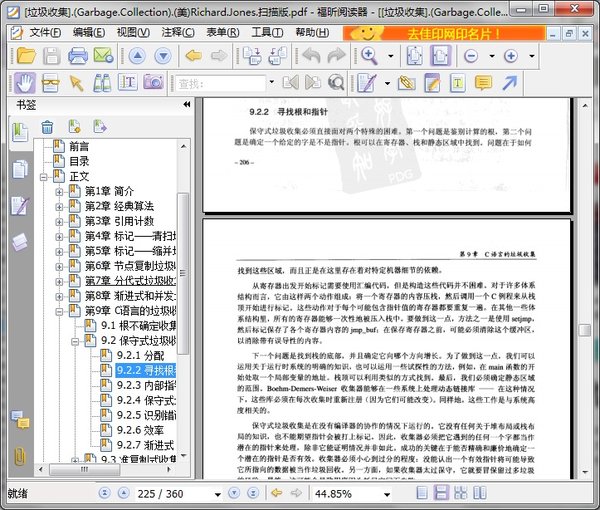Select the Arrow drawing tool
The image size is (600, 510).
(x=510, y=83)
